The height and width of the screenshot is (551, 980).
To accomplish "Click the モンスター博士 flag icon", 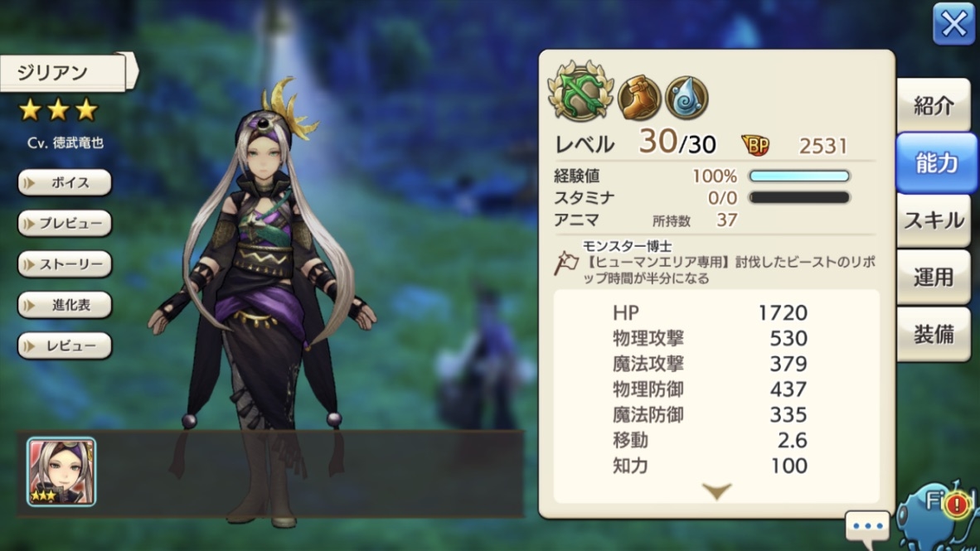I will (x=565, y=263).
